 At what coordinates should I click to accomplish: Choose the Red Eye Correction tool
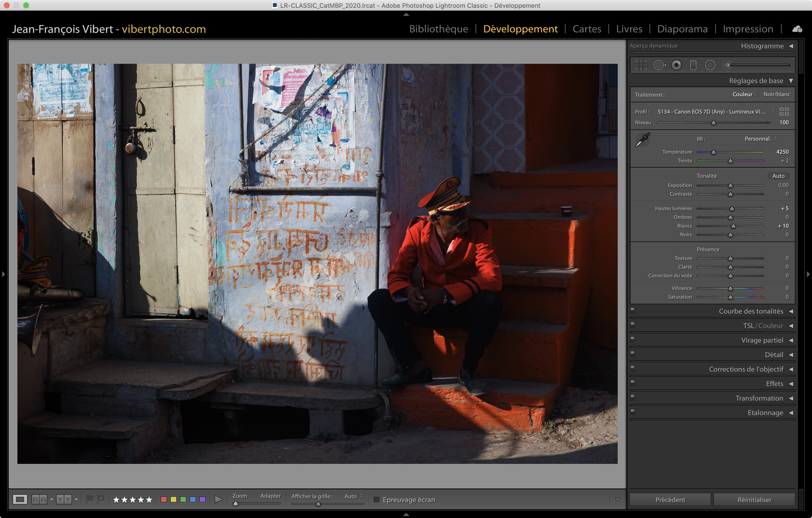pos(676,65)
